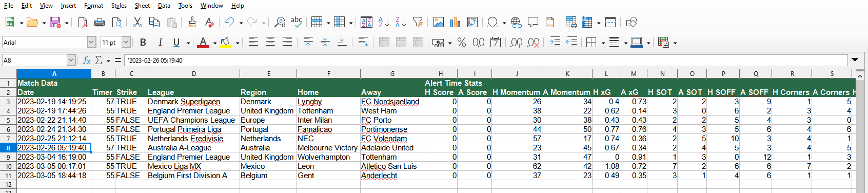Open headers and footers

pyautogui.click(x=550, y=22)
